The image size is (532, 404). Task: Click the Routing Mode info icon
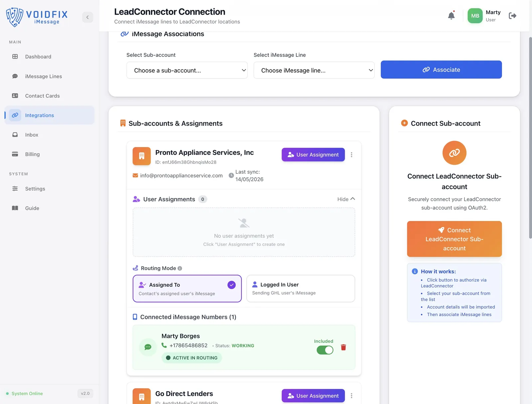[x=180, y=268]
